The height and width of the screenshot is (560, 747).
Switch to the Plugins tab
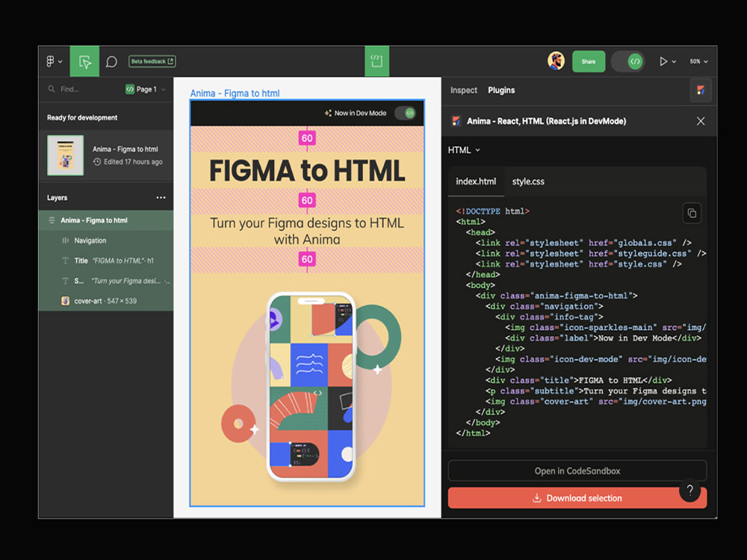501,90
